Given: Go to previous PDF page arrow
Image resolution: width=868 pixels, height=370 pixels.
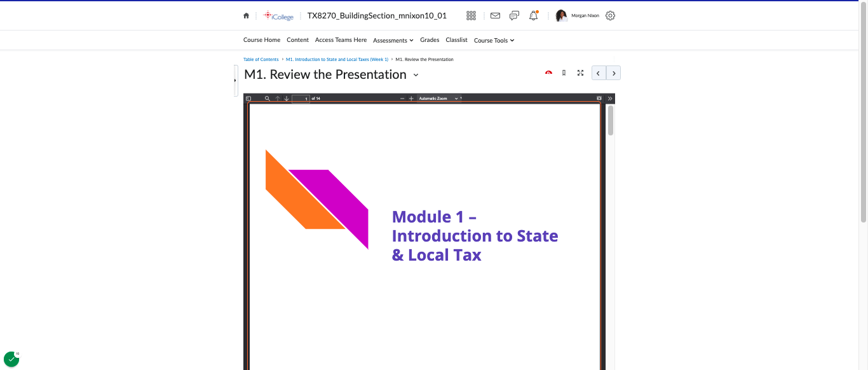Looking at the screenshot, I should pyautogui.click(x=278, y=99).
